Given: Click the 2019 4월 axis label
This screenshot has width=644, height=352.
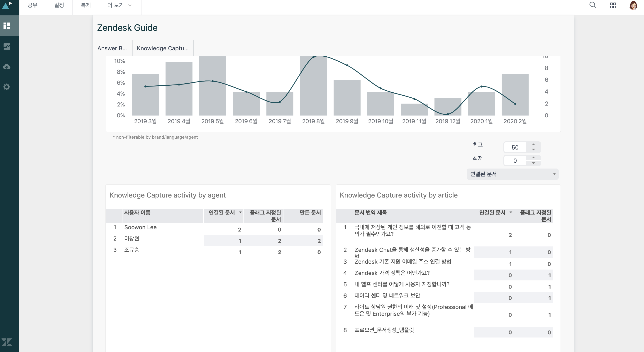Looking at the screenshot, I should pyautogui.click(x=179, y=121).
